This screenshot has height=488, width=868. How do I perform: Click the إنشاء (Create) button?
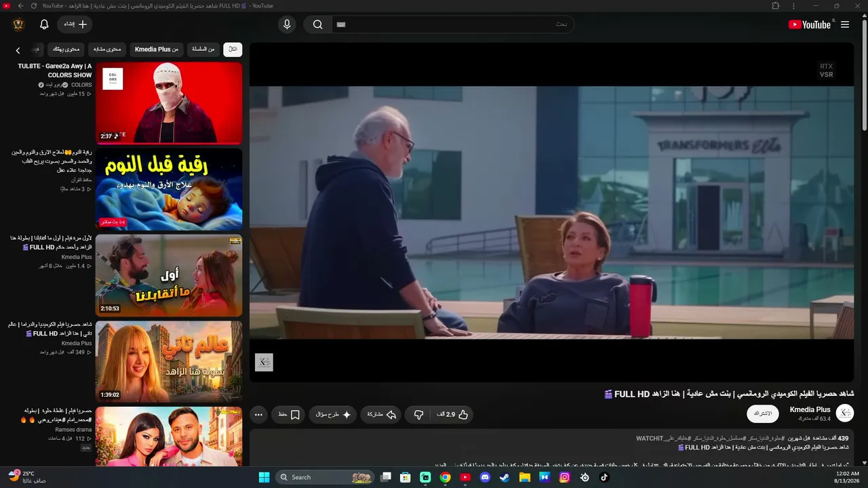[x=75, y=24]
